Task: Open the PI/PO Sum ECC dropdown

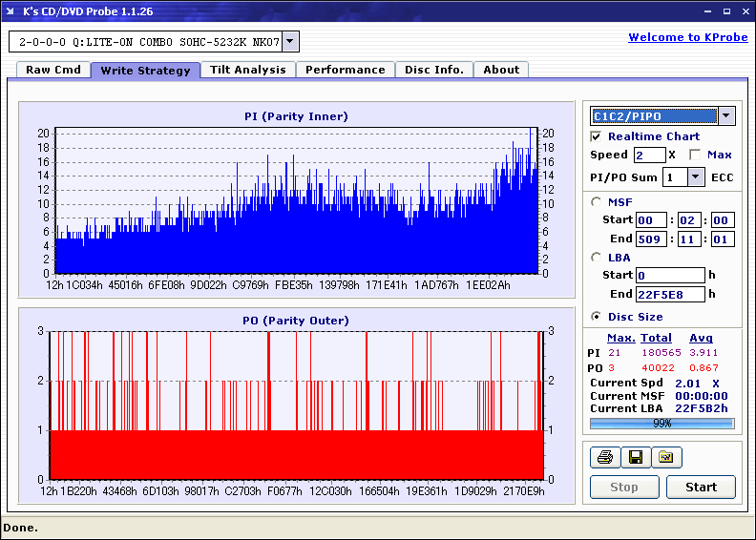Action: (695, 177)
